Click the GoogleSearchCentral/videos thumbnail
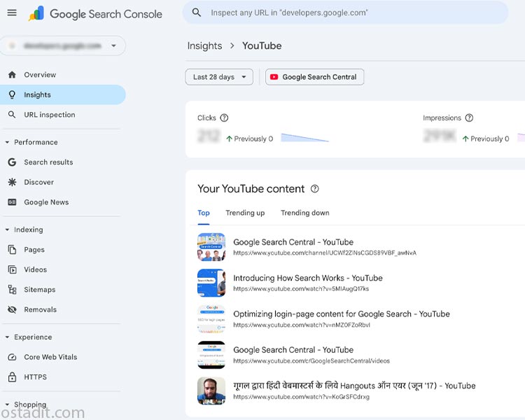This screenshot has height=420, width=525. coord(211,355)
